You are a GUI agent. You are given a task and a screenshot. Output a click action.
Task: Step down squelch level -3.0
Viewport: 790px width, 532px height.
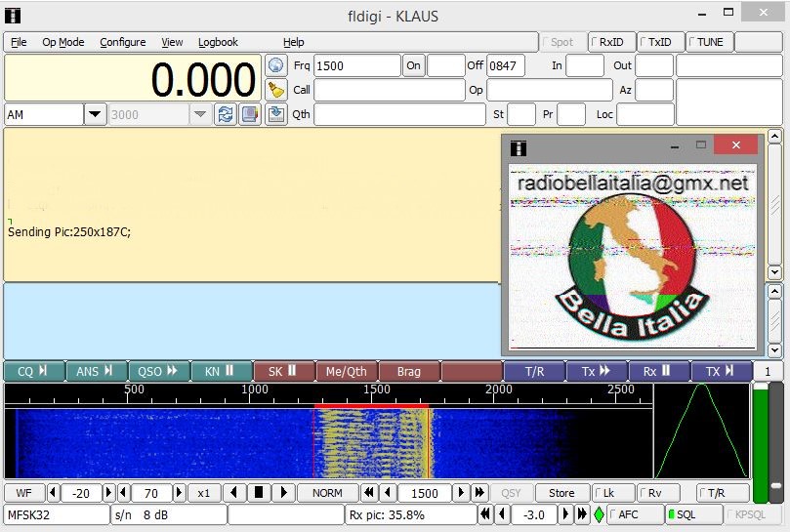pos(502,514)
